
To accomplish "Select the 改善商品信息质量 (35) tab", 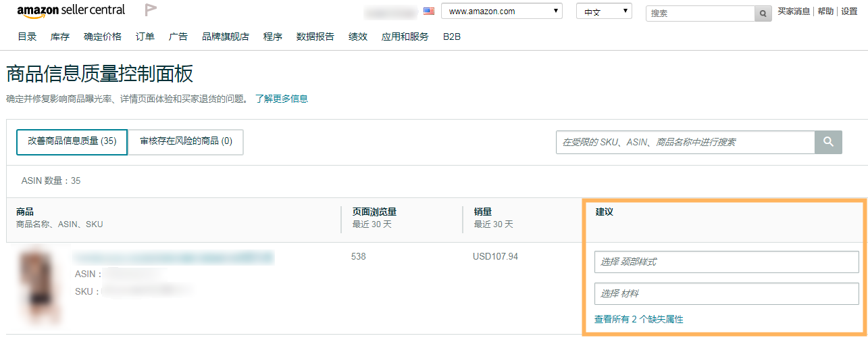I will point(72,142).
